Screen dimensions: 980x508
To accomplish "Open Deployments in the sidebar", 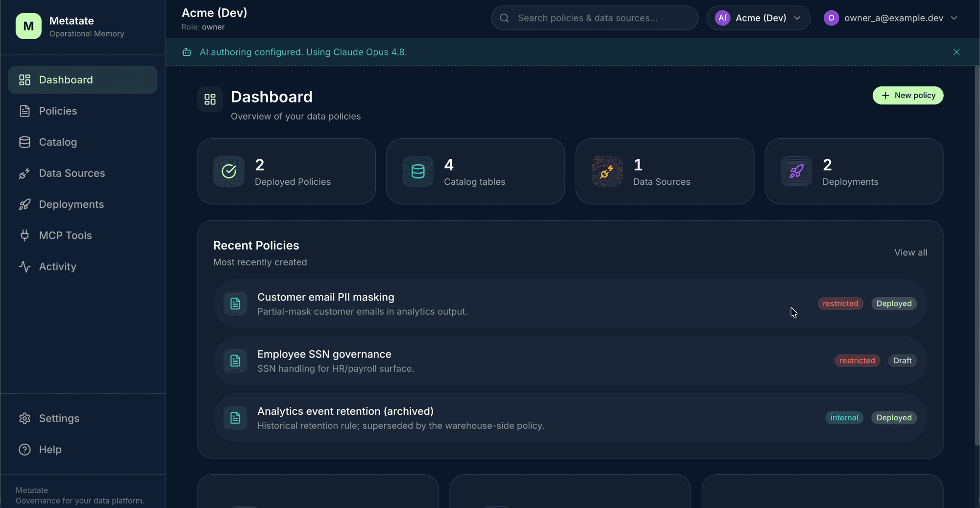I will click(82, 204).
